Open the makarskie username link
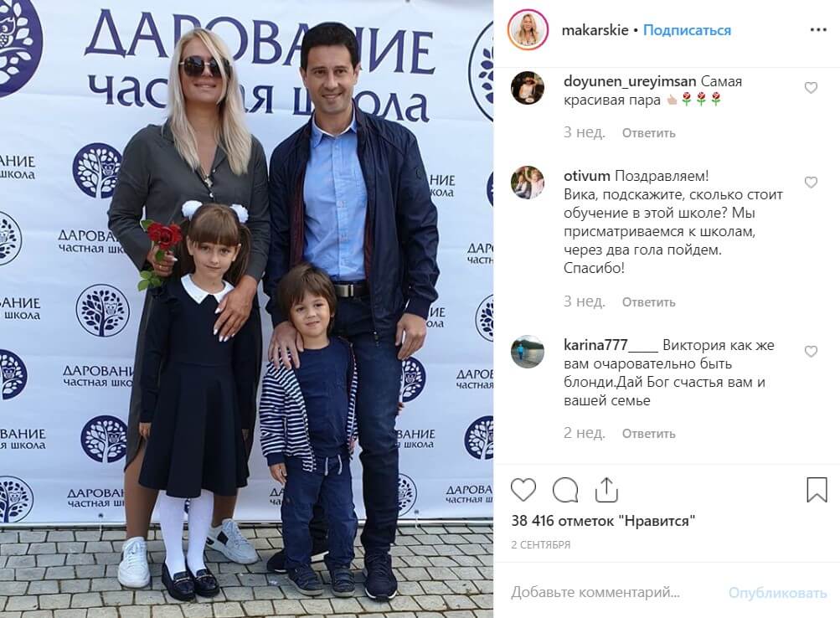 click(595, 30)
